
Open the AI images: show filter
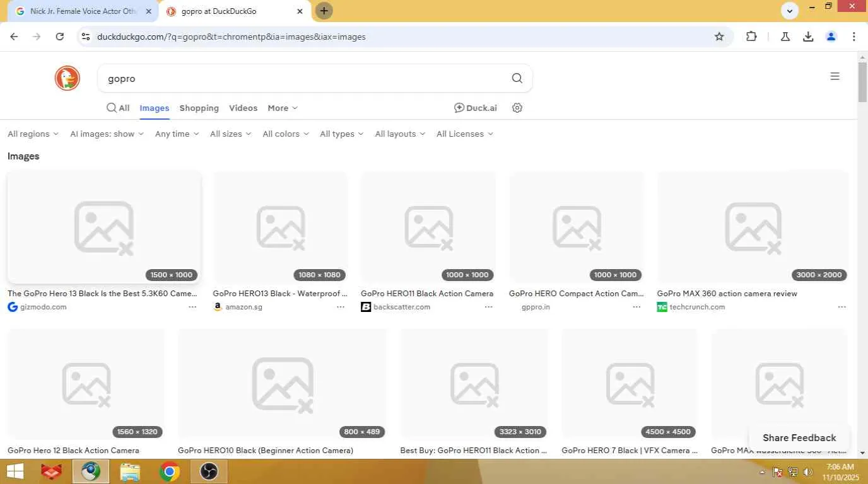[x=107, y=134]
